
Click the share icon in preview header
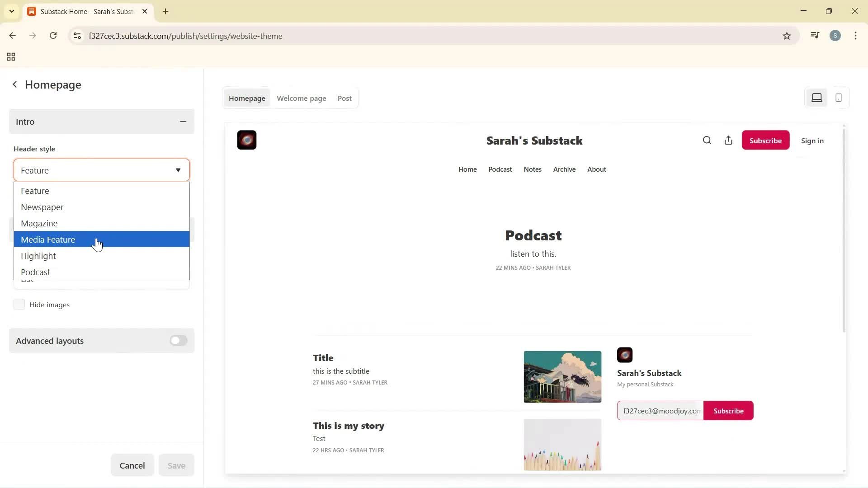(x=728, y=141)
